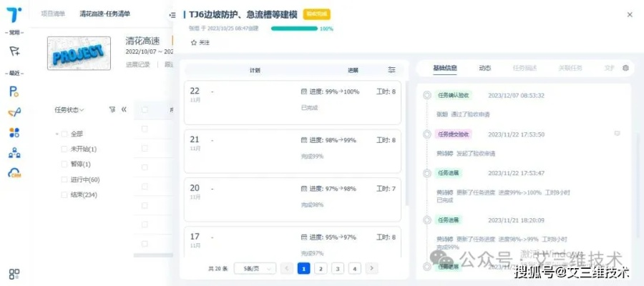Click the 计划 column header
Screen dimensions: 644x286
pyautogui.click(x=255, y=70)
